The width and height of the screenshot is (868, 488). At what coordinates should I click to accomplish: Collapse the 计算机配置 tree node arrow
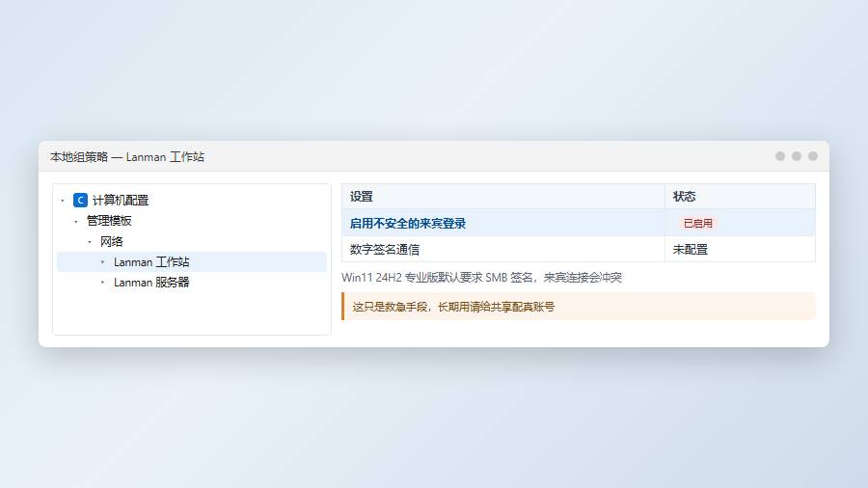[x=63, y=201]
